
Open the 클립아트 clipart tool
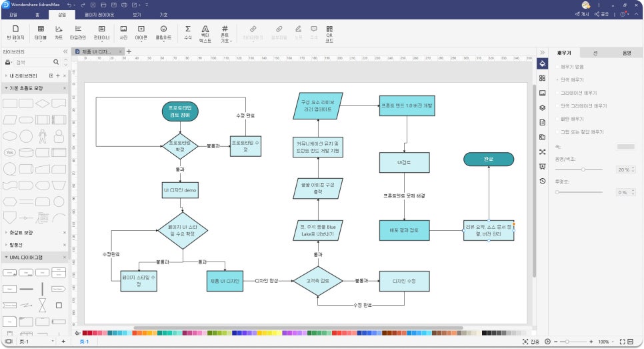pyautogui.click(x=163, y=33)
